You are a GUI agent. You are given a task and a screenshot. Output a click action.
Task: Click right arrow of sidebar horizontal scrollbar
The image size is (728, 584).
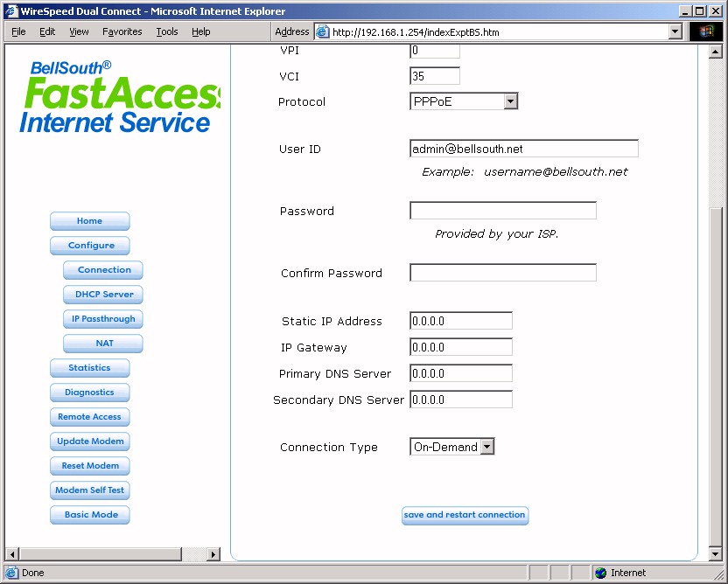coord(213,554)
